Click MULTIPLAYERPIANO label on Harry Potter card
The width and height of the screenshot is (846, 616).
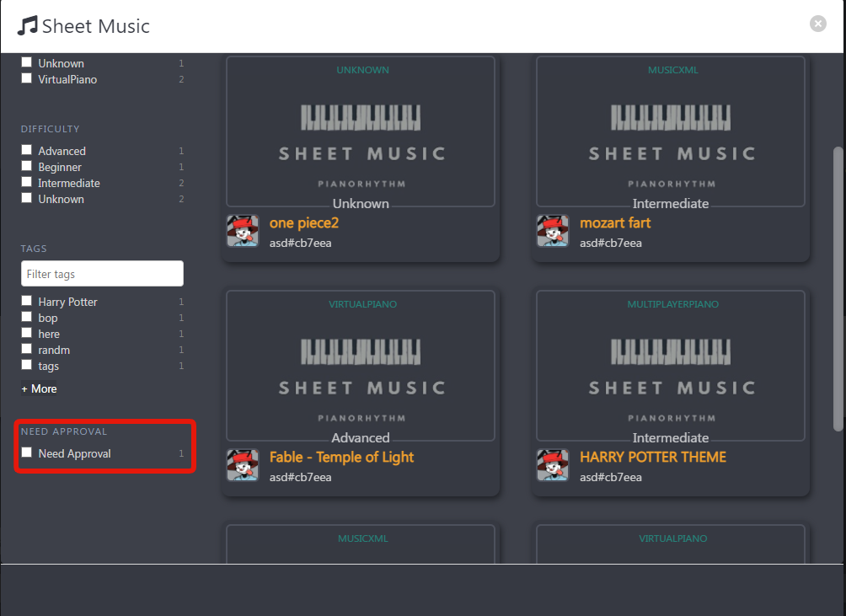coord(672,304)
